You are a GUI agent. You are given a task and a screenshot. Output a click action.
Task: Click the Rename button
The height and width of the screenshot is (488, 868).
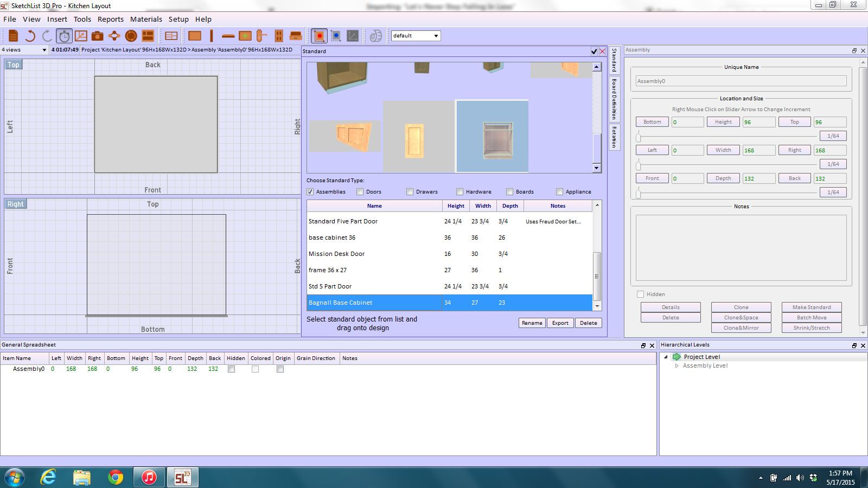pos(532,323)
